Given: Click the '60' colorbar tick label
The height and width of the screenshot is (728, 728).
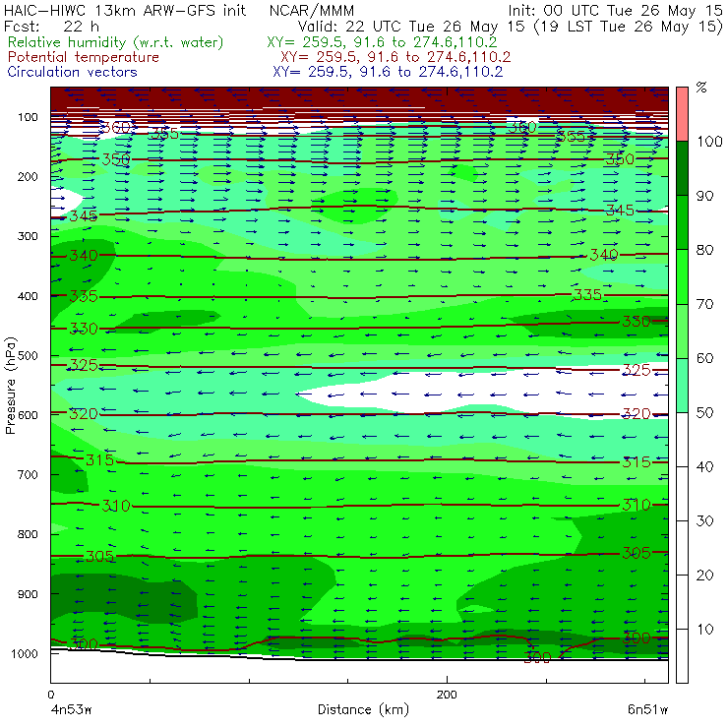Looking at the screenshot, I should coord(704,358).
